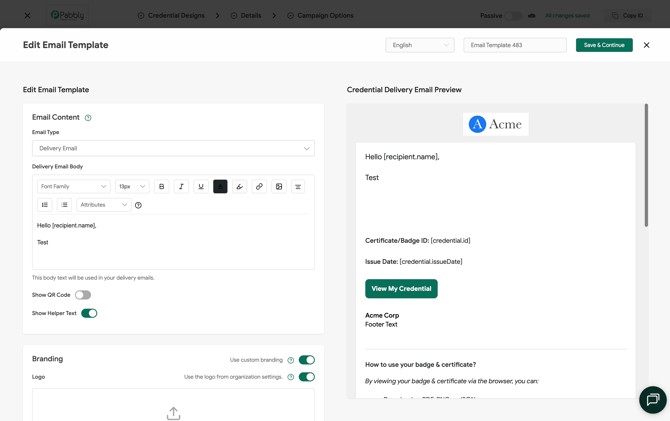Insert a bulleted list
The width and height of the screenshot is (670, 421).
(64, 205)
